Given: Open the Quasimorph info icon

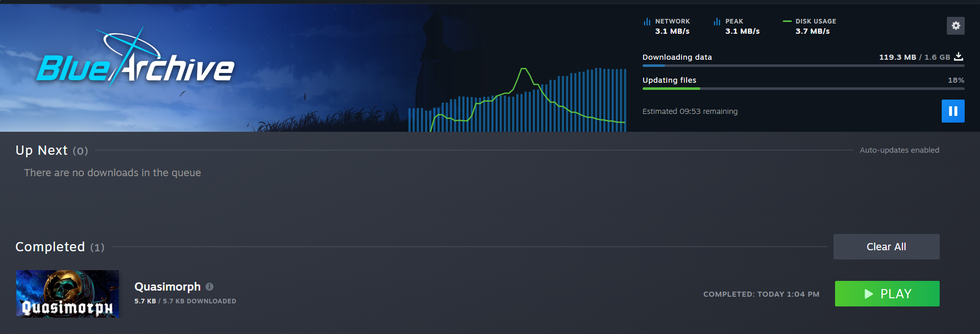Looking at the screenshot, I should 209,287.
